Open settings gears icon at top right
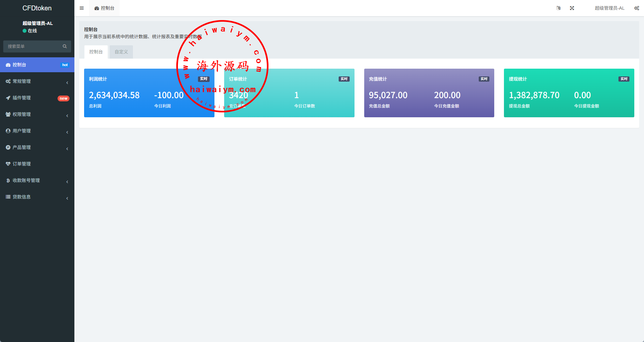The image size is (644, 342). (636, 8)
